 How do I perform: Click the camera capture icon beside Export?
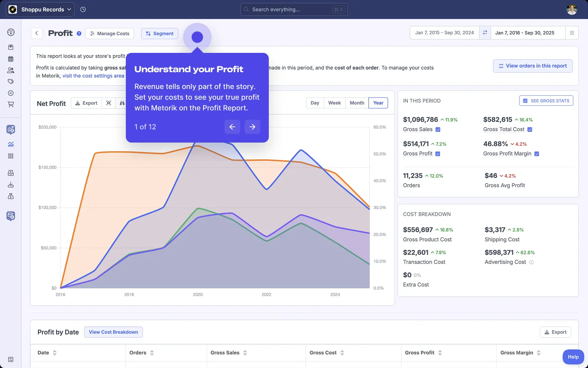[x=109, y=103]
